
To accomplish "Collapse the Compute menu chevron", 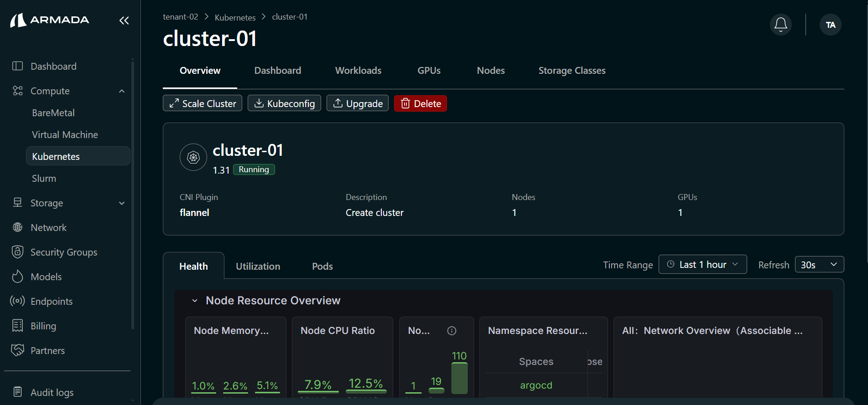I will (x=122, y=91).
